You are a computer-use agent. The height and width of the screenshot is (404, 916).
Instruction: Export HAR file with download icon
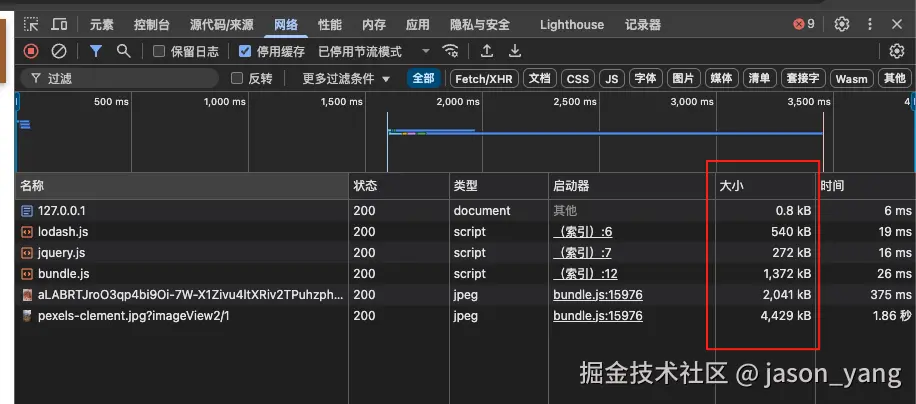click(x=515, y=51)
